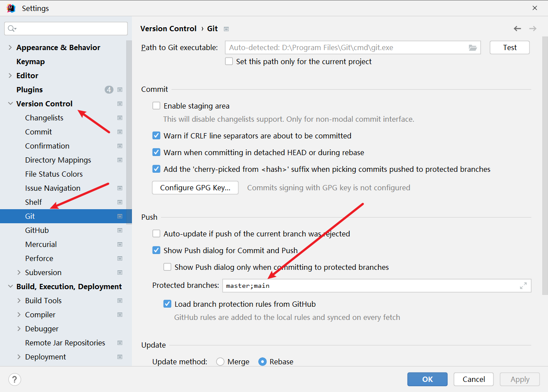
Task: Click the IntelliJ IDEA logo in title bar
Action: pyautogui.click(x=11, y=8)
